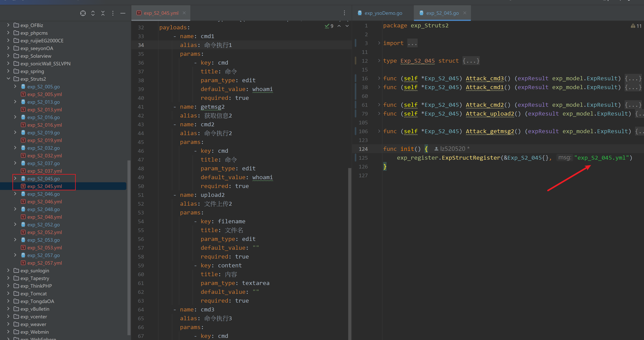
Task: Expand the exp_sunlogin folder
Action: [8, 270]
